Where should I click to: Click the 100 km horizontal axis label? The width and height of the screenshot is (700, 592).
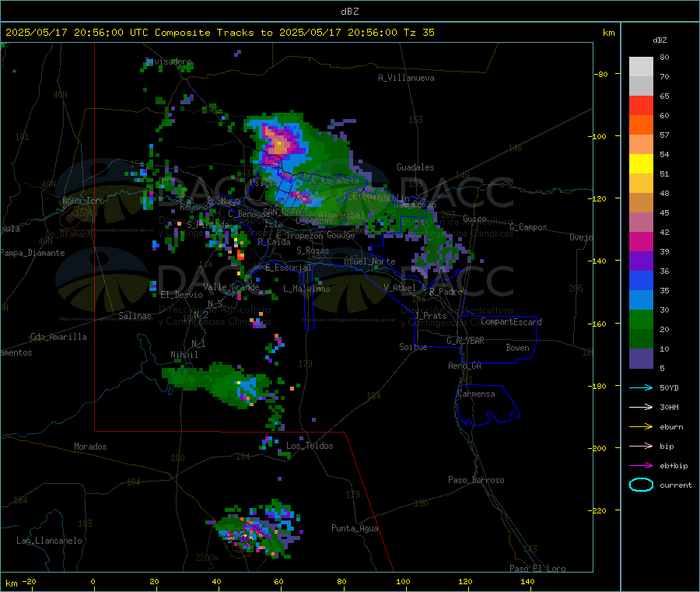(403, 581)
